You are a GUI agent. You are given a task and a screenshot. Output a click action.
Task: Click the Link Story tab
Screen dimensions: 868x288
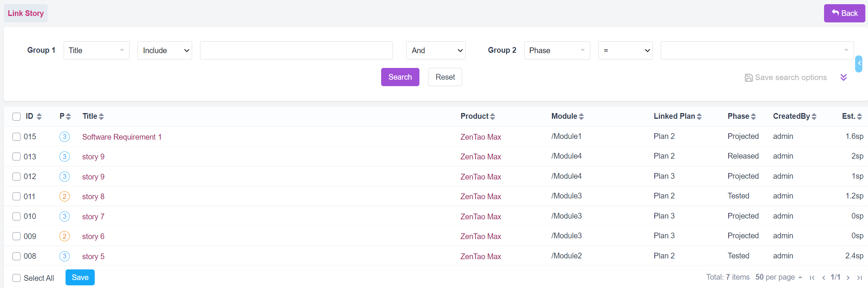tap(26, 13)
